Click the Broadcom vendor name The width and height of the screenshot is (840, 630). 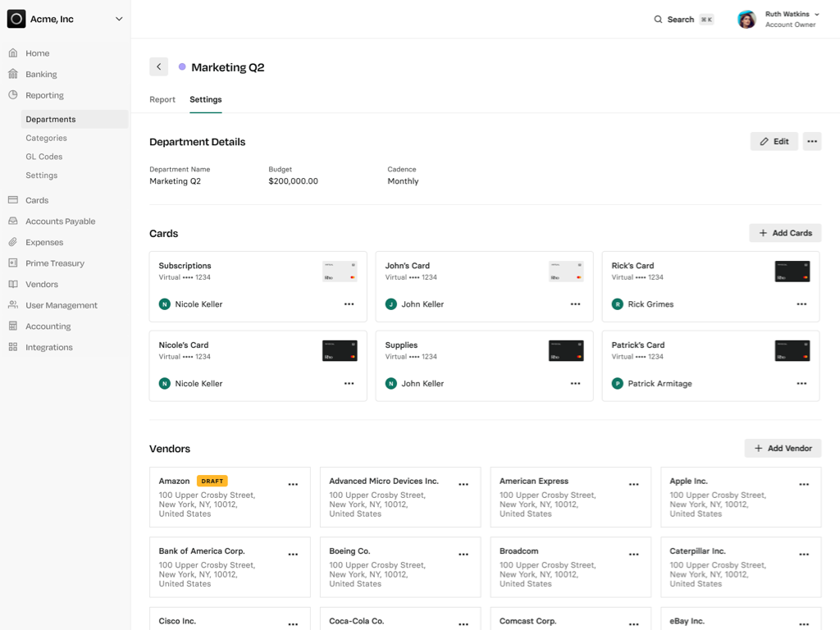click(x=519, y=550)
